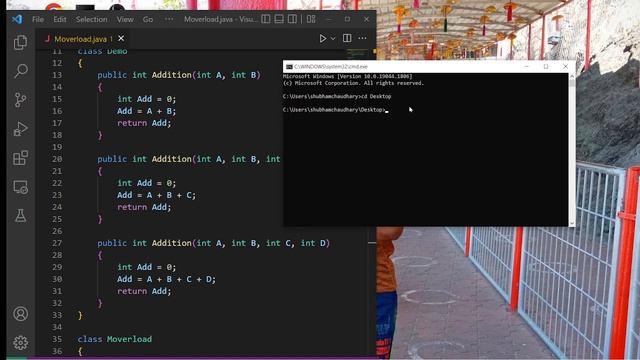Click 'Add = A + B;' on line 16
640x360 pixels.
click(x=146, y=111)
